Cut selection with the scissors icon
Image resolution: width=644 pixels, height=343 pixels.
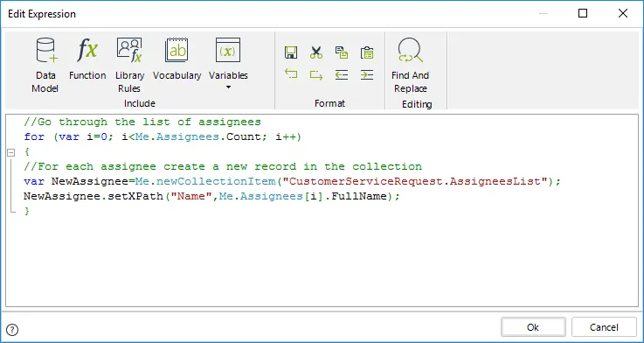[316, 52]
